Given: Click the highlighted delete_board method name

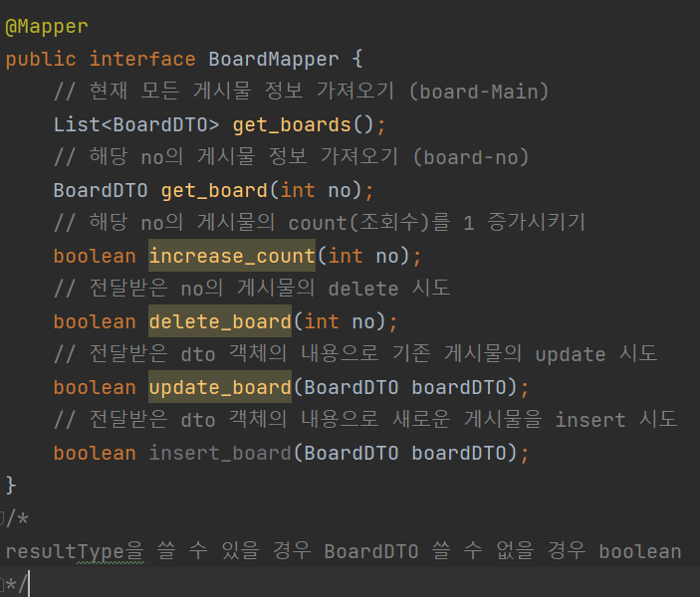Looking at the screenshot, I should 220,321.
